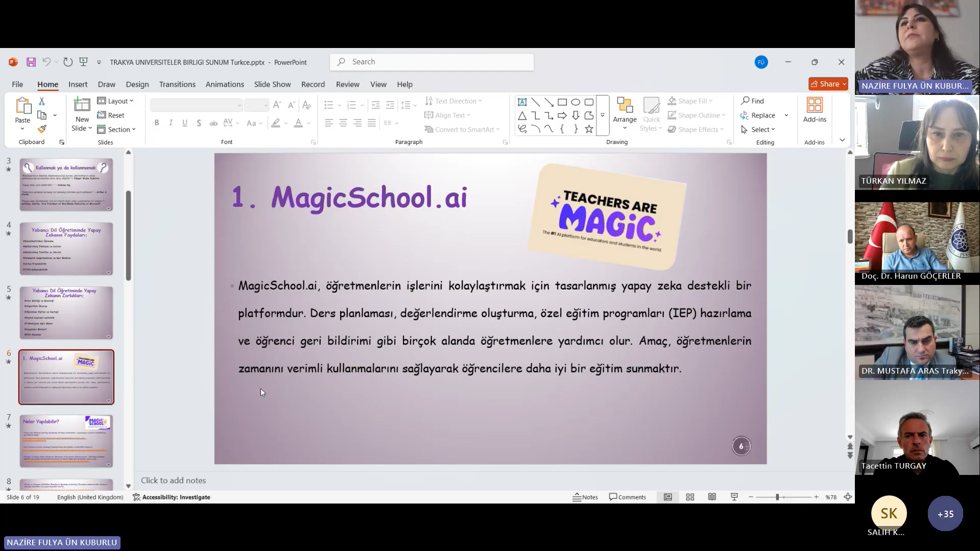Switch to Reading View in status bar
Image resolution: width=980 pixels, height=551 pixels.
(x=712, y=497)
